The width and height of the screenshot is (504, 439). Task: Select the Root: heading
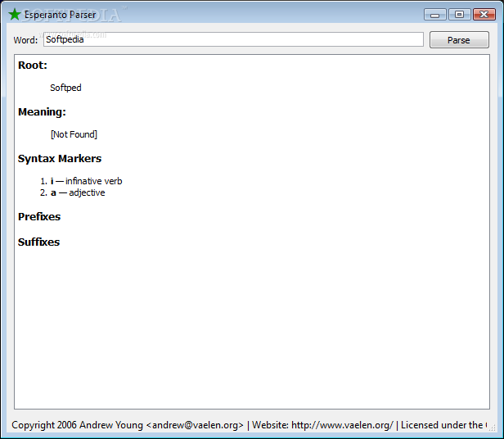[33, 66]
